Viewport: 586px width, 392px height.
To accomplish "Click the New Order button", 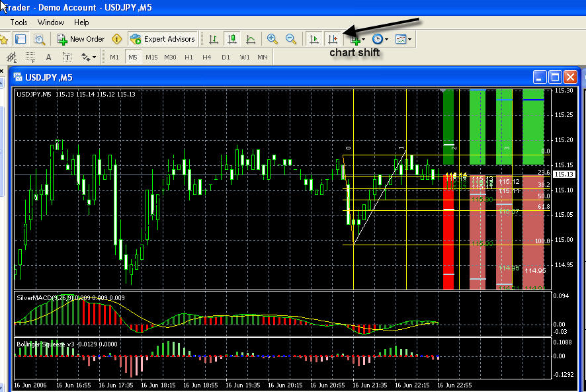I will click(x=81, y=39).
